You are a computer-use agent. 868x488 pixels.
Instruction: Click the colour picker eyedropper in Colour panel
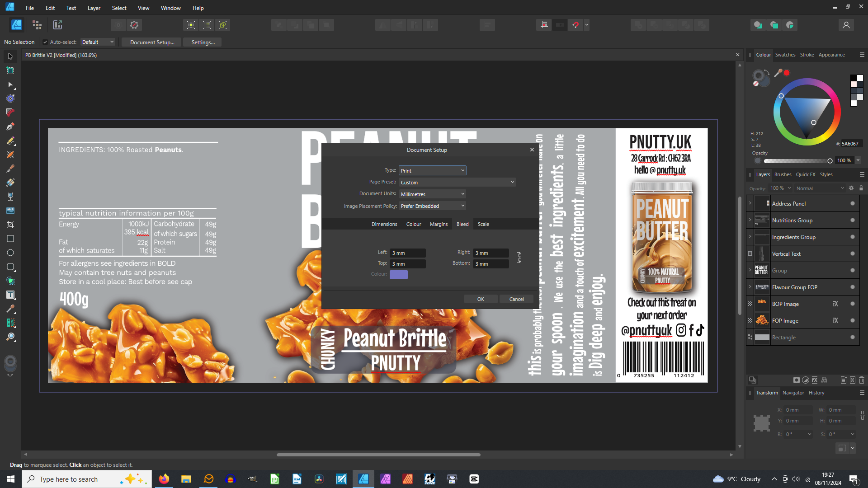[778, 73]
